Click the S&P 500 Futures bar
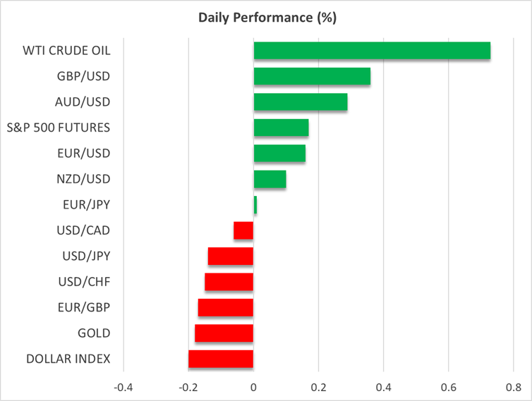Image resolution: width=532 pixels, height=401 pixels. [x=281, y=128]
